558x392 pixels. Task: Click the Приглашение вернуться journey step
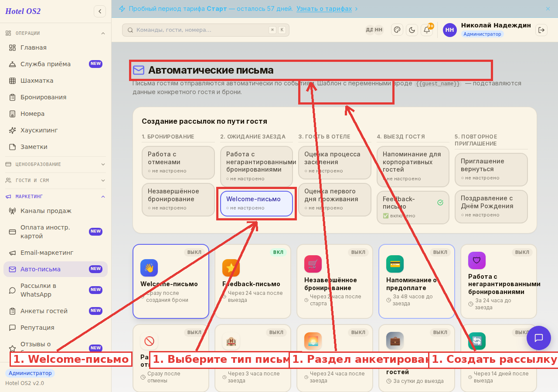491,169
